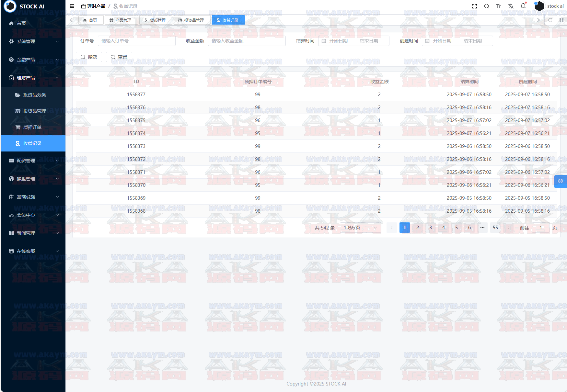Click the 重置 button

coord(119,57)
